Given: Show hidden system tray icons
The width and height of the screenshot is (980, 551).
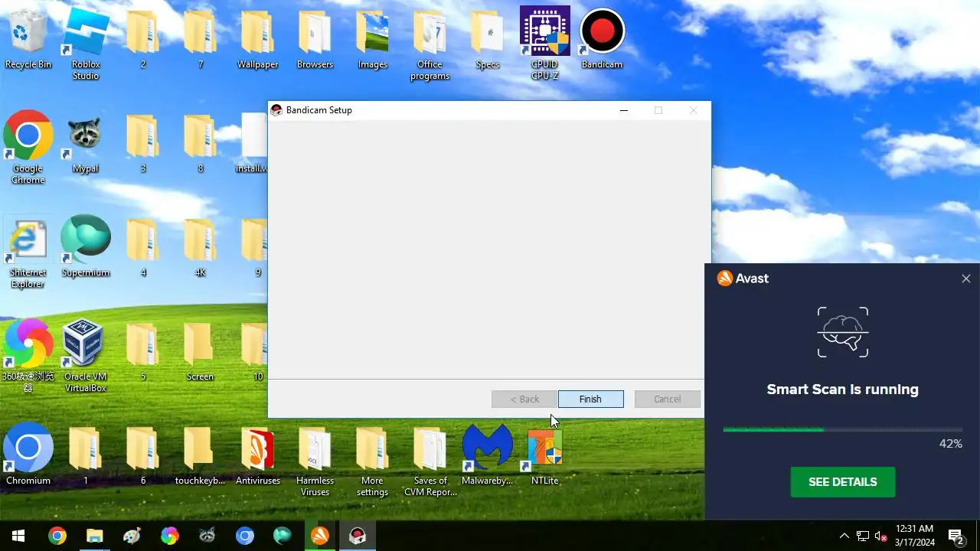Looking at the screenshot, I should [x=844, y=536].
